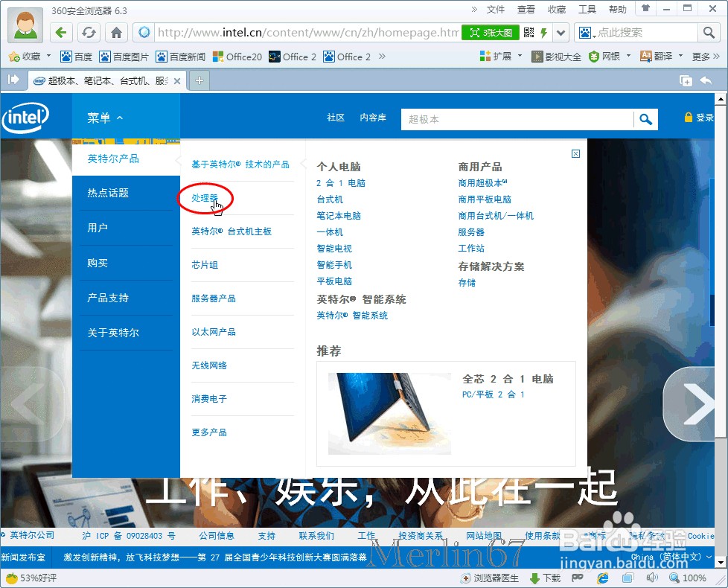The image size is (728, 588).
Task: Open the search engine selector dropdown
Action: click(587, 33)
